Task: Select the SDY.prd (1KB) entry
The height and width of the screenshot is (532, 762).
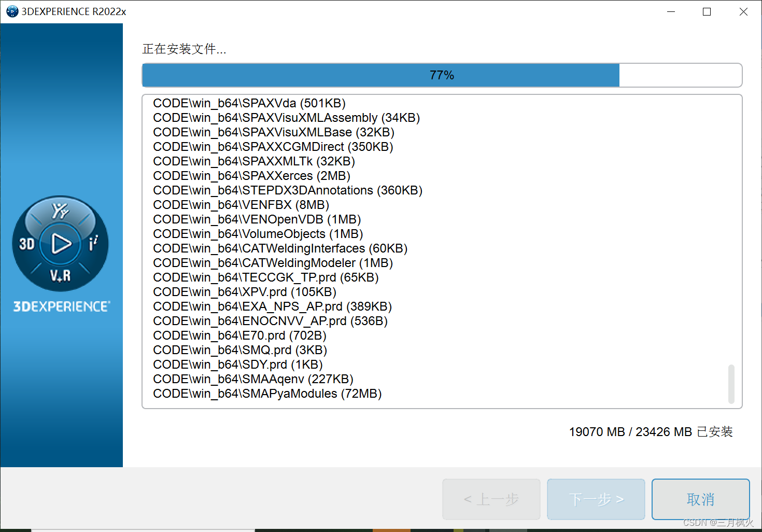Action: click(x=238, y=365)
